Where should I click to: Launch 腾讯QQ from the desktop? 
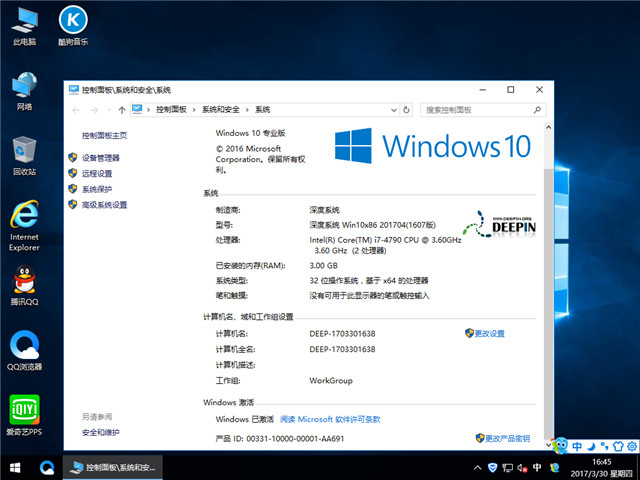click(x=24, y=286)
